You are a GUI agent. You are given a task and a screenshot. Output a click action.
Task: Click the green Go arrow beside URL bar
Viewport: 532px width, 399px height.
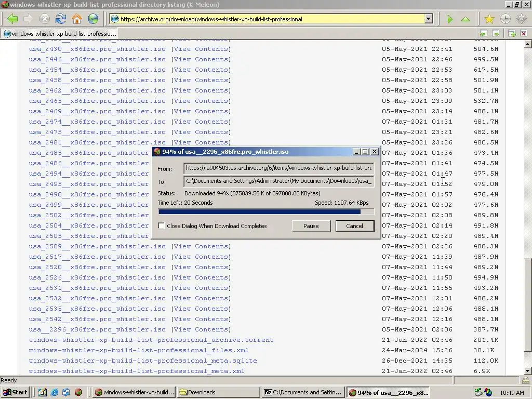pyautogui.click(x=450, y=19)
